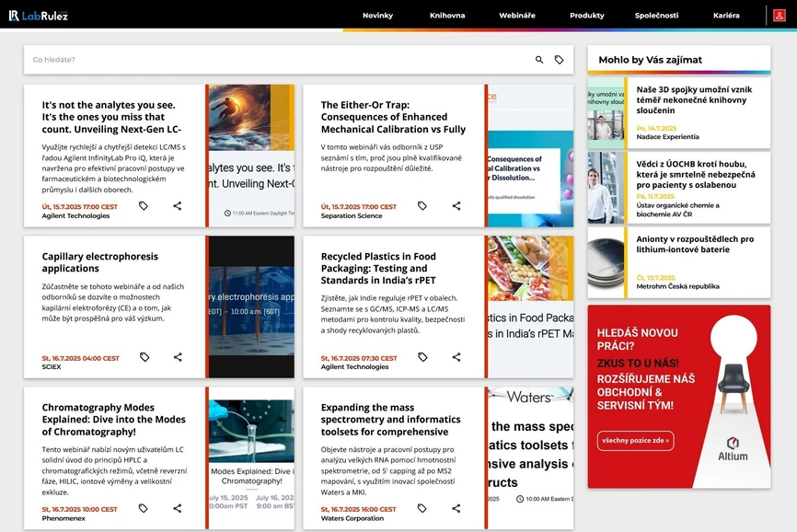Click 'Metrohm Česká republika' source name
The width and height of the screenshot is (797, 532).
click(677, 286)
